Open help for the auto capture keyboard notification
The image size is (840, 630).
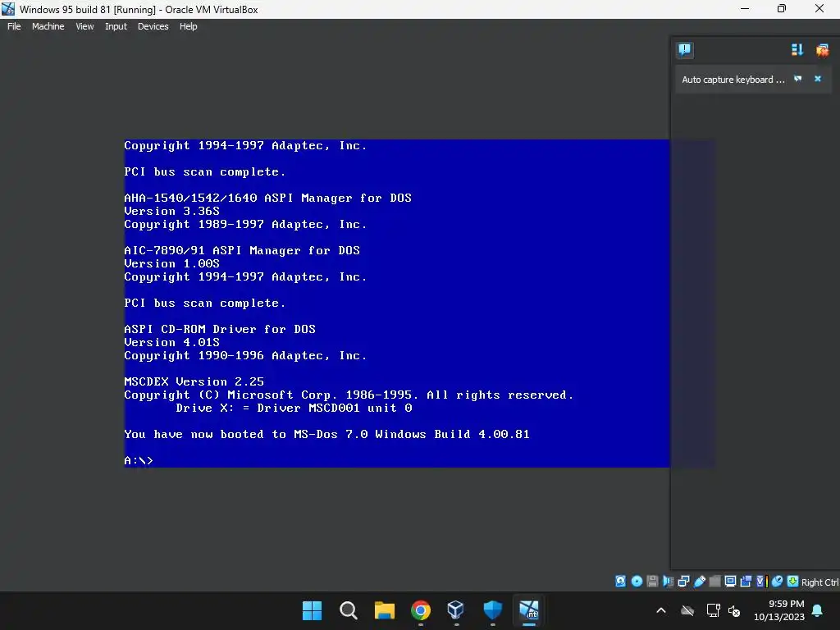tap(797, 79)
